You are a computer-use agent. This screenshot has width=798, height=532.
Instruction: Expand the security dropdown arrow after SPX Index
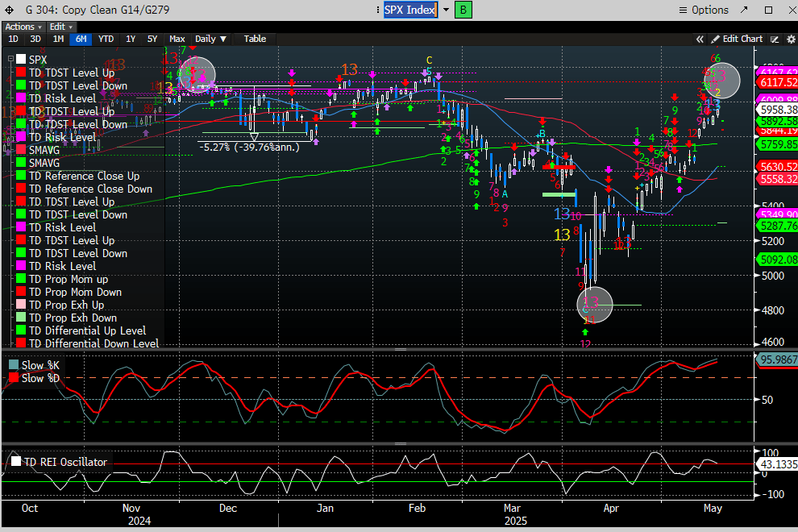click(x=447, y=10)
